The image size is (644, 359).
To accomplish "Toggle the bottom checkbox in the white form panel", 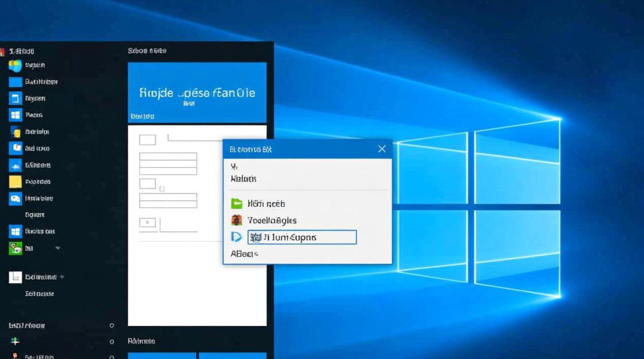I will coord(147,222).
